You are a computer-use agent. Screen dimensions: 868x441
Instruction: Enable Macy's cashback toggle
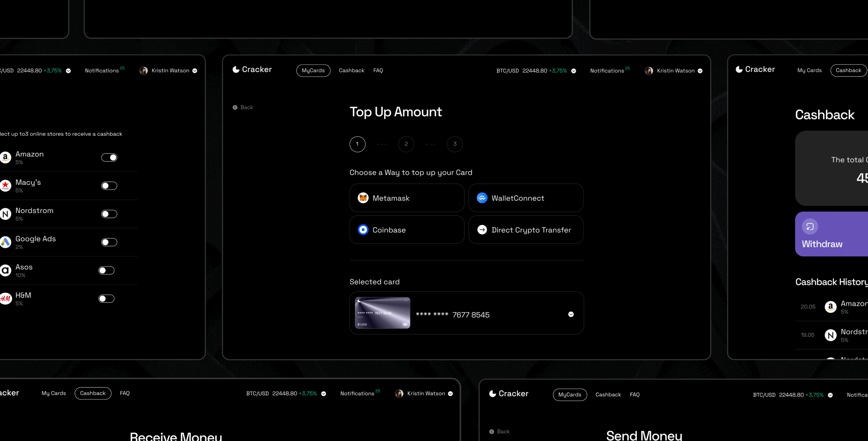(109, 186)
